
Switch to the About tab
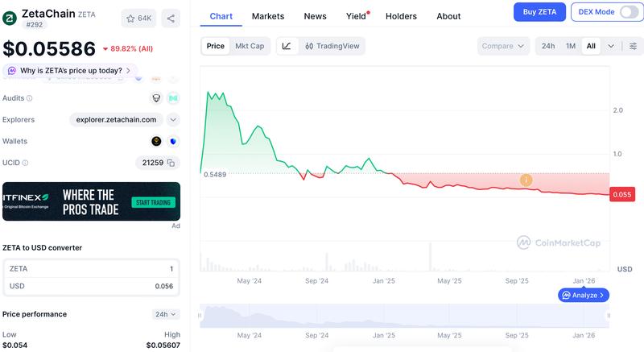point(448,16)
